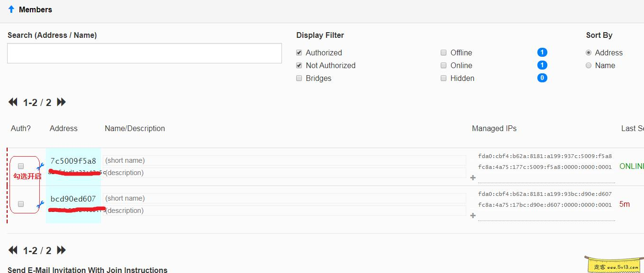
Task: Uncheck the Not Authorized display filter
Action: [299, 65]
